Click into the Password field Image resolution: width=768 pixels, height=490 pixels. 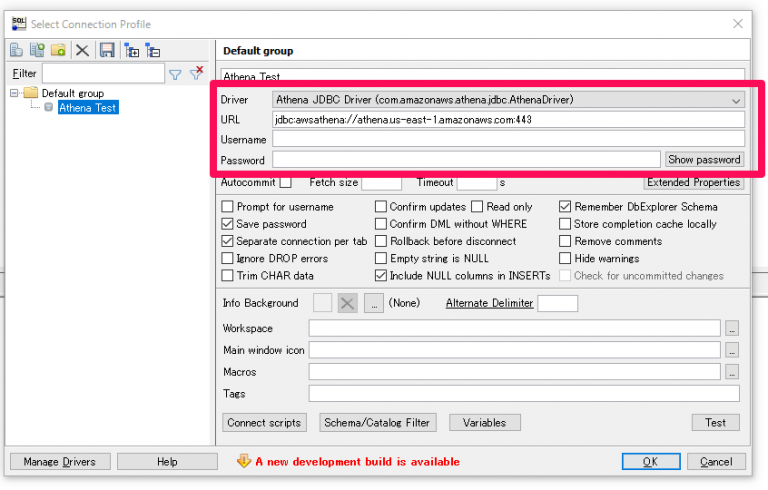[466, 160]
